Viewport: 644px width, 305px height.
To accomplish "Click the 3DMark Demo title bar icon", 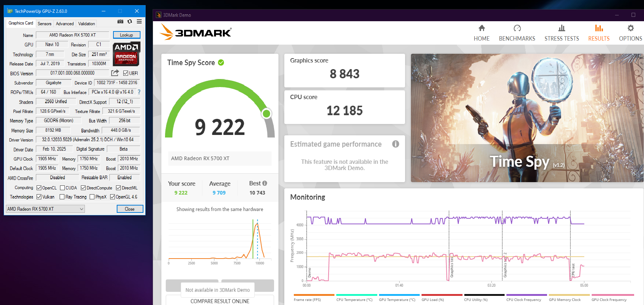I will coord(158,15).
